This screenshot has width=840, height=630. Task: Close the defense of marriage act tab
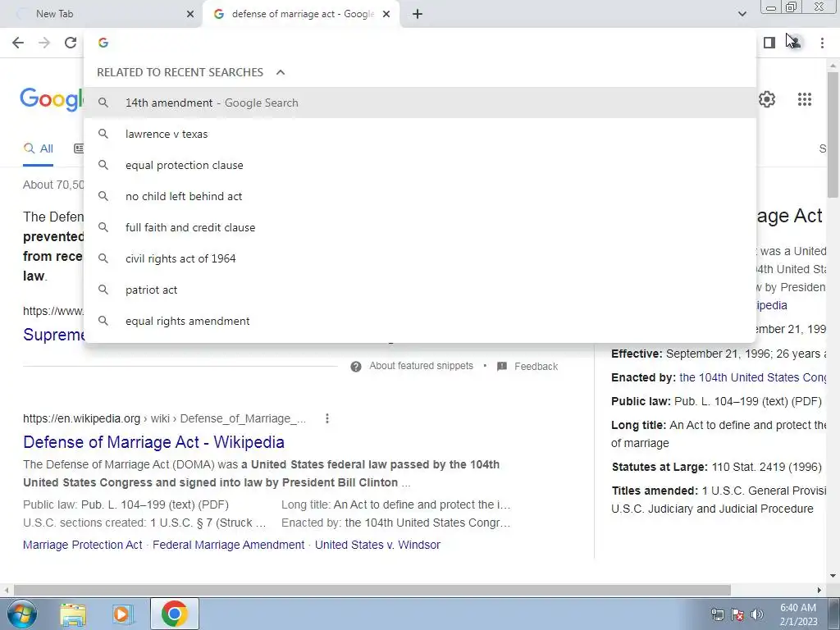386,14
